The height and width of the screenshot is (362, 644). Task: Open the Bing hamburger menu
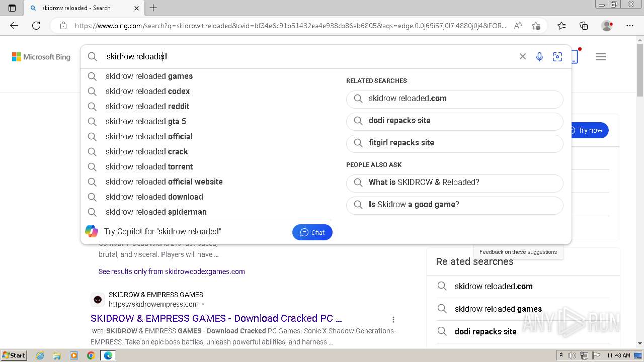tap(601, 57)
